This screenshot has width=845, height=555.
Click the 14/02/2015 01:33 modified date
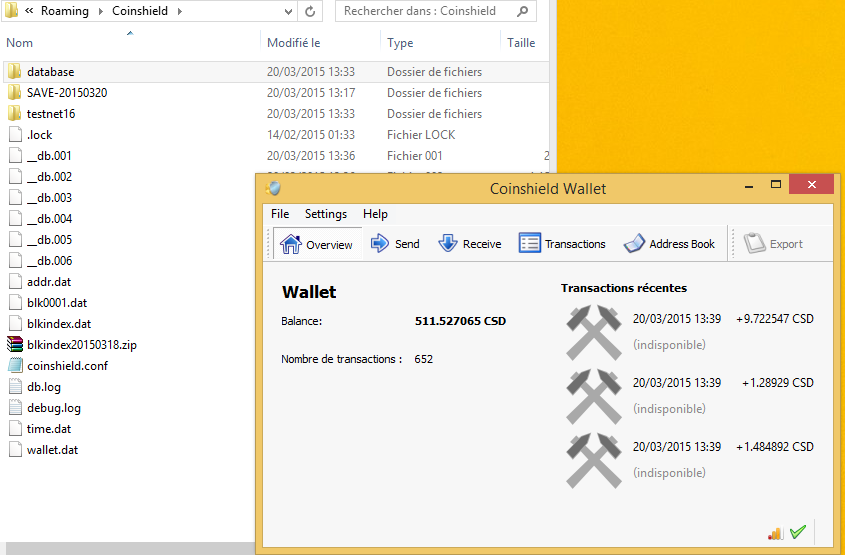311,135
